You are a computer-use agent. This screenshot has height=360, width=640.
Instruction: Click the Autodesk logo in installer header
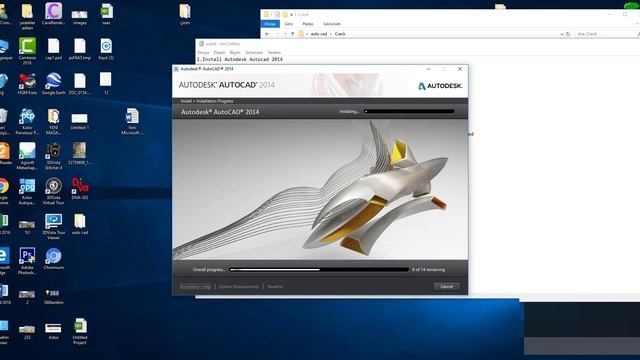(440, 86)
